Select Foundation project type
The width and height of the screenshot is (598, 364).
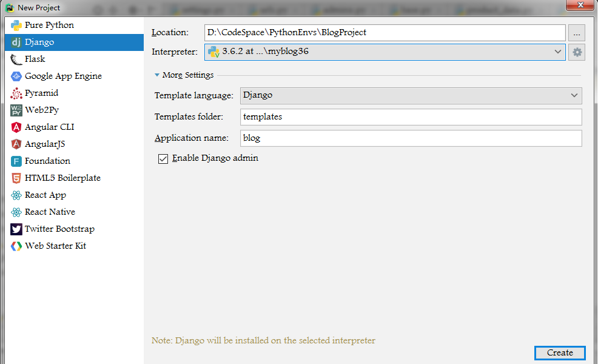click(75, 161)
